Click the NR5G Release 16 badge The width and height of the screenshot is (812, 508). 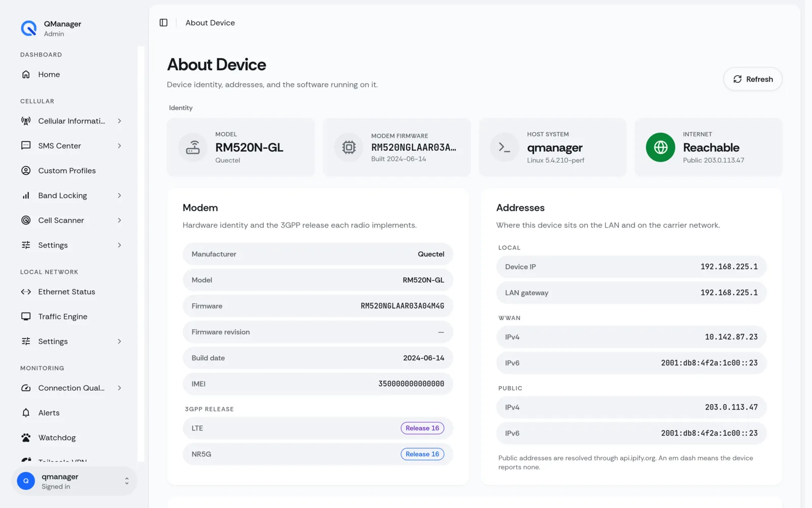[x=422, y=454]
